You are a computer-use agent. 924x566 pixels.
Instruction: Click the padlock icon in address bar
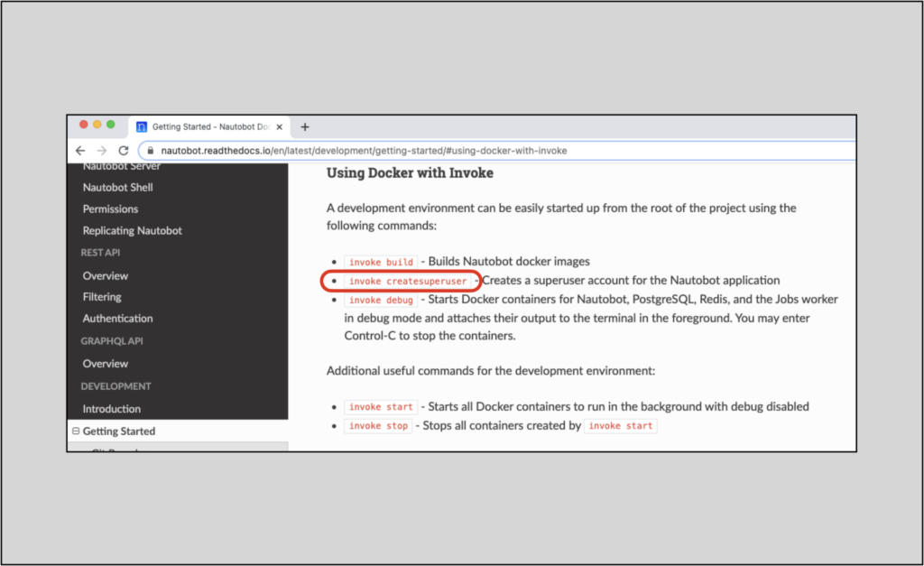pyautogui.click(x=151, y=151)
